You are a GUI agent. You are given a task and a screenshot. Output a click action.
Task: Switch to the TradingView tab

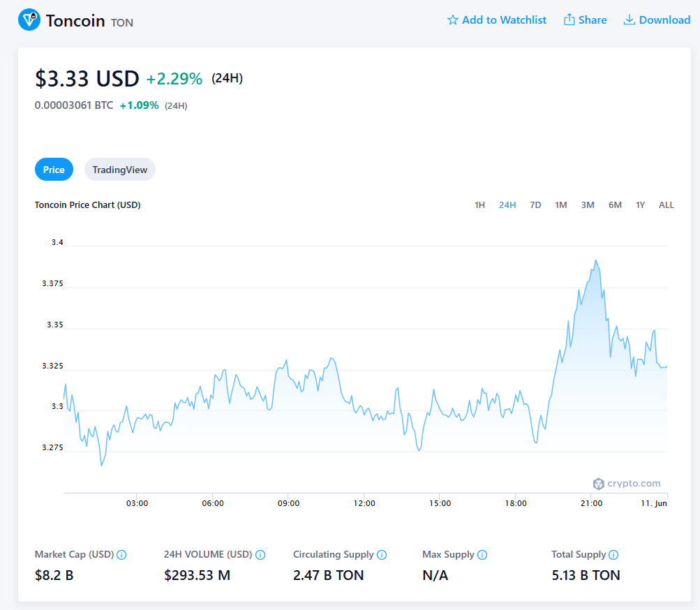(x=119, y=170)
